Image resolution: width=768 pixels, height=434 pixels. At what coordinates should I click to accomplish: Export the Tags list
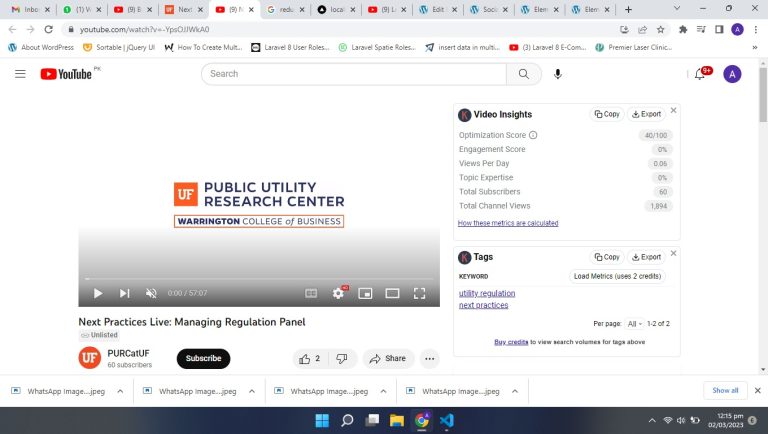coord(646,257)
